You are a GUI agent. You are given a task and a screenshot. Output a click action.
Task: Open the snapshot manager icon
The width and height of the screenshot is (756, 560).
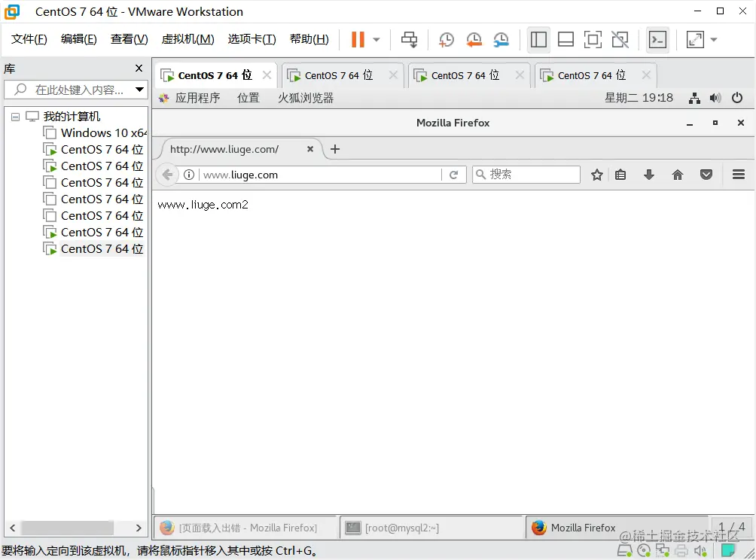(x=501, y=40)
